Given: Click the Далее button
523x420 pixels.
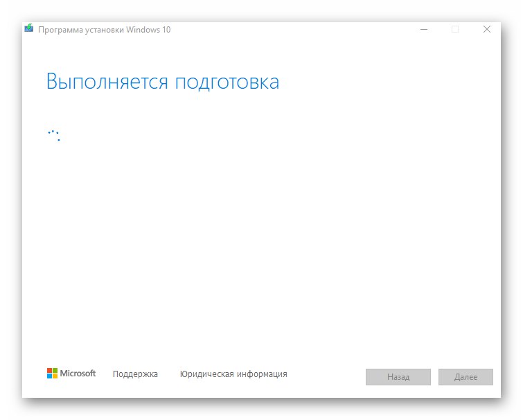Looking at the screenshot, I should [x=466, y=377].
